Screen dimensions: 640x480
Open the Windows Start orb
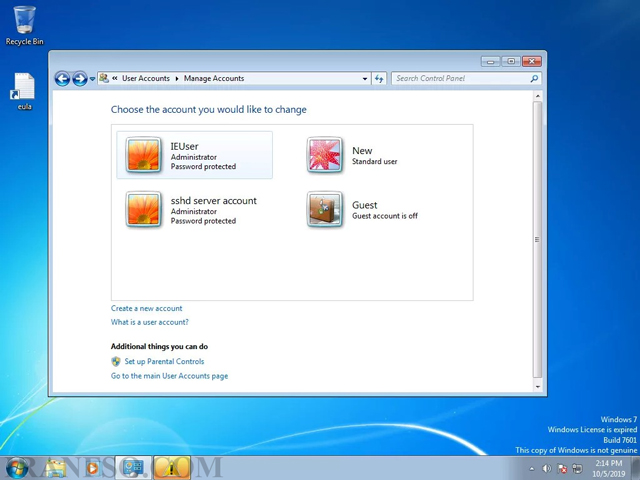coord(18,468)
